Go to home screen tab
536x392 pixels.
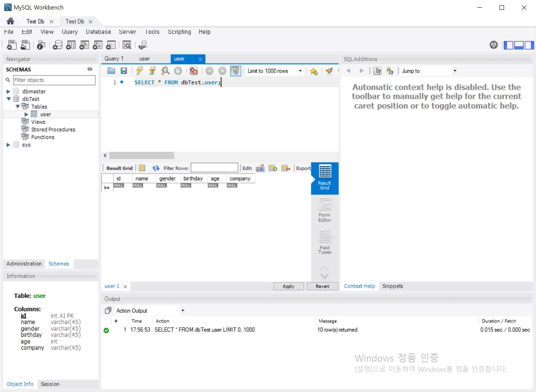coord(10,21)
